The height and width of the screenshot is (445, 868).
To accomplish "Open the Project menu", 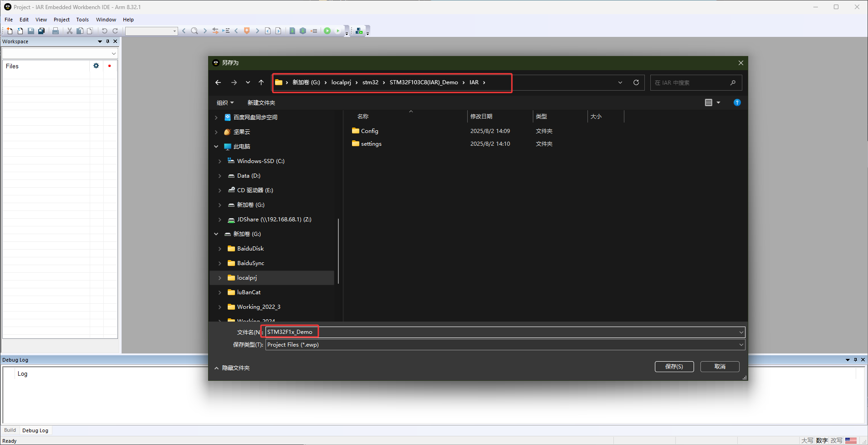I will pyautogui.click(x=61, y=20).
